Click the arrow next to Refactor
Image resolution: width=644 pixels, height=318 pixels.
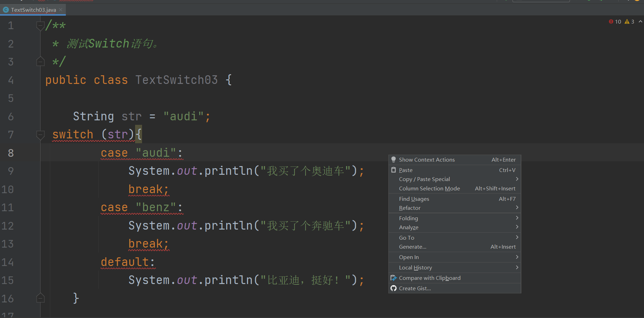click(x=517, y=208)
